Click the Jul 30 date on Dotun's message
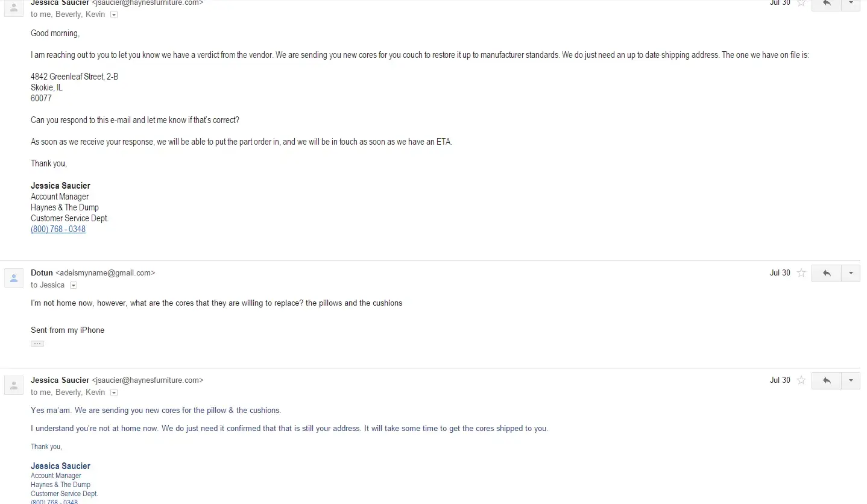 pos(780,273)
